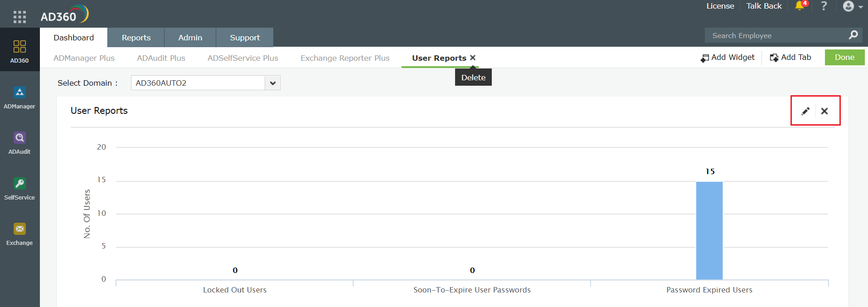The height and width of the screenshot is (307, 868).
Task: Click the Add Widget button
Action: pos(727,57)
